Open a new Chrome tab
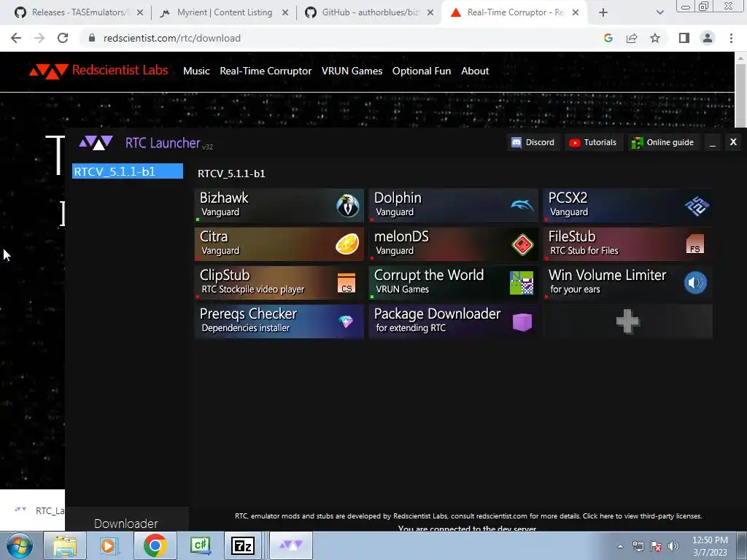Image resolution: width=747 pixels, height=560 pixels. point(603,12)
